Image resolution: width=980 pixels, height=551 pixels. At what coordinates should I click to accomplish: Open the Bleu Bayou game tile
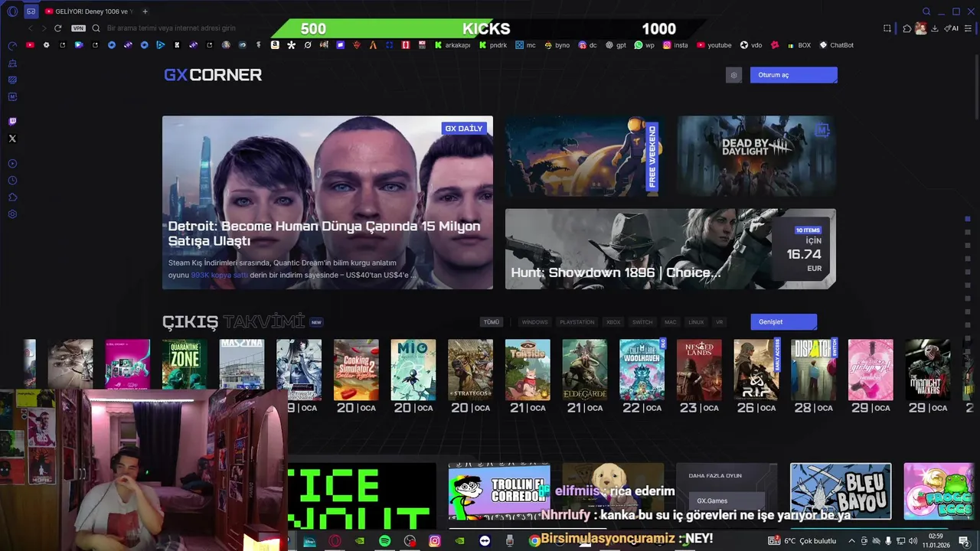coord(841,491)
